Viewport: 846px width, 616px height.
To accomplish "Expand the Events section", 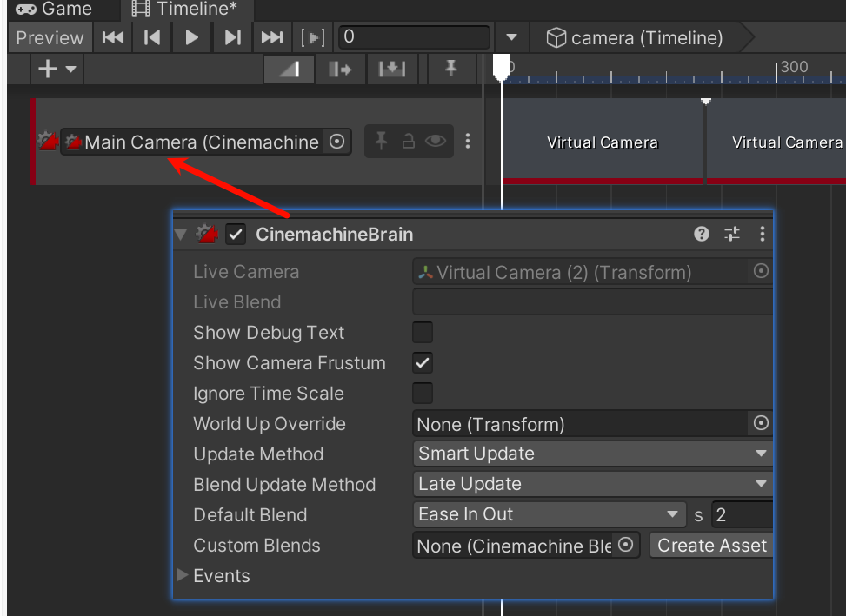I will [x=183, y=575].
